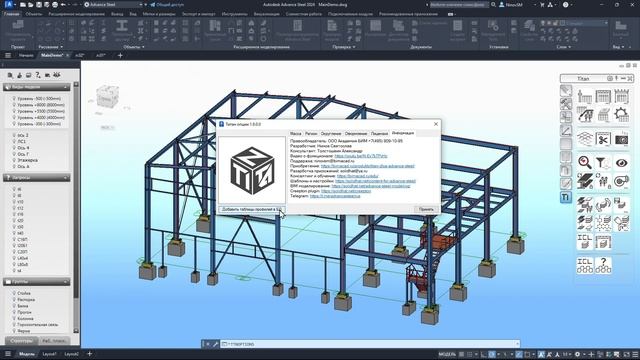Viewport: 640px width, 360px height.
Task: Expand the Объекты ribbon panel
Action: (x=134, y=47)
